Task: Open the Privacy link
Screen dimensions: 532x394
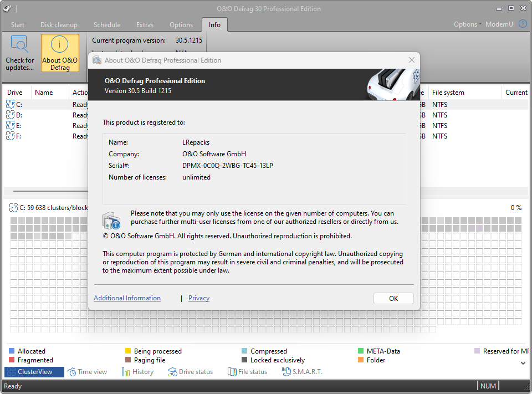Action: (x=199, y=298)
